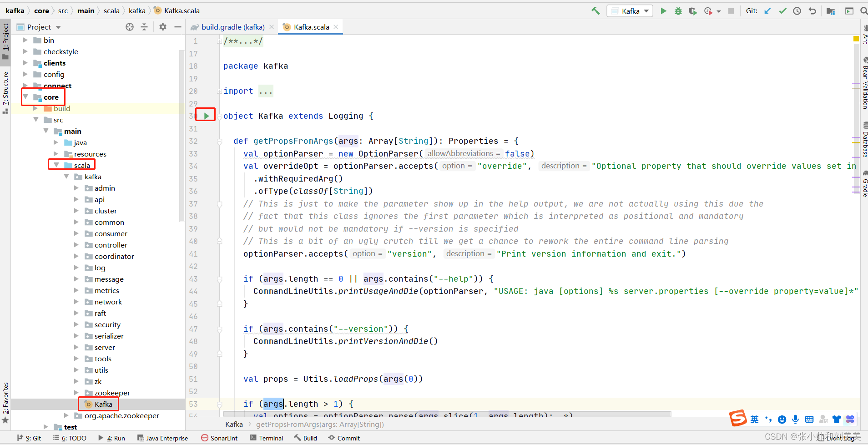Close the build.gradle (kafka) tab
This screenshot has width=868, height=445.
tap(272, 27)
